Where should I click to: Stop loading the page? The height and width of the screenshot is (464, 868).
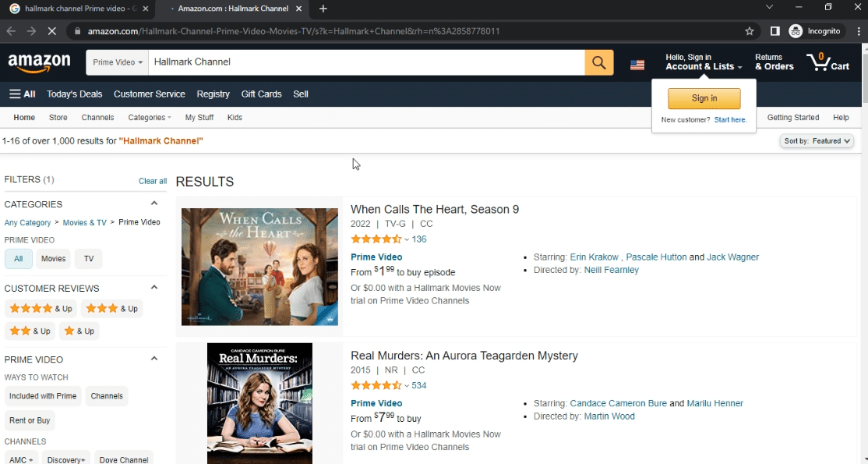(51, 31)
